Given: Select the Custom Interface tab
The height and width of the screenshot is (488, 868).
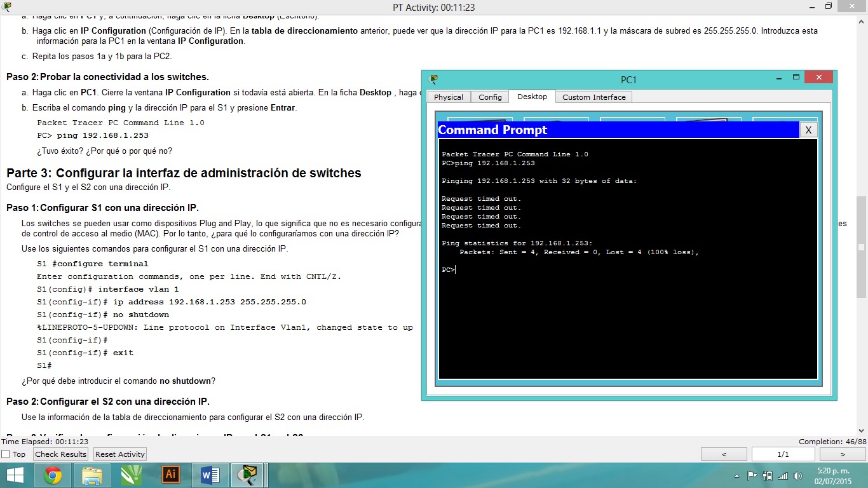Looking at the screenshot, I should pyautogui.click(x=593, y=97).
